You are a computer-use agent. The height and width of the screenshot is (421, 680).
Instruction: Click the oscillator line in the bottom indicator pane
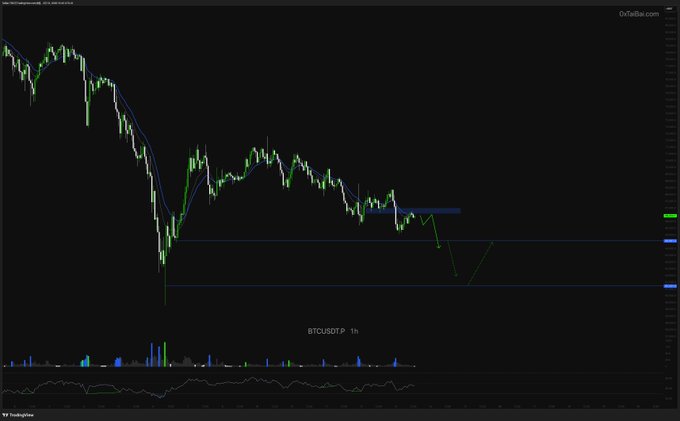[208, 385]
